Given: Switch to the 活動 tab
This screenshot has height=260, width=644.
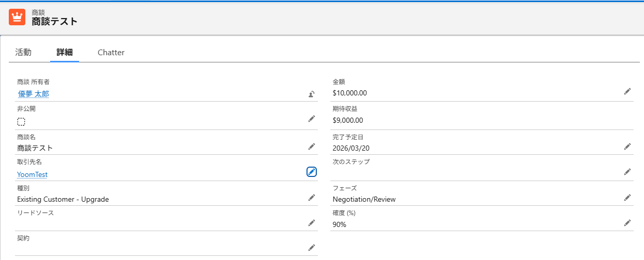Looking at the screenshot, I should [23, 52].
